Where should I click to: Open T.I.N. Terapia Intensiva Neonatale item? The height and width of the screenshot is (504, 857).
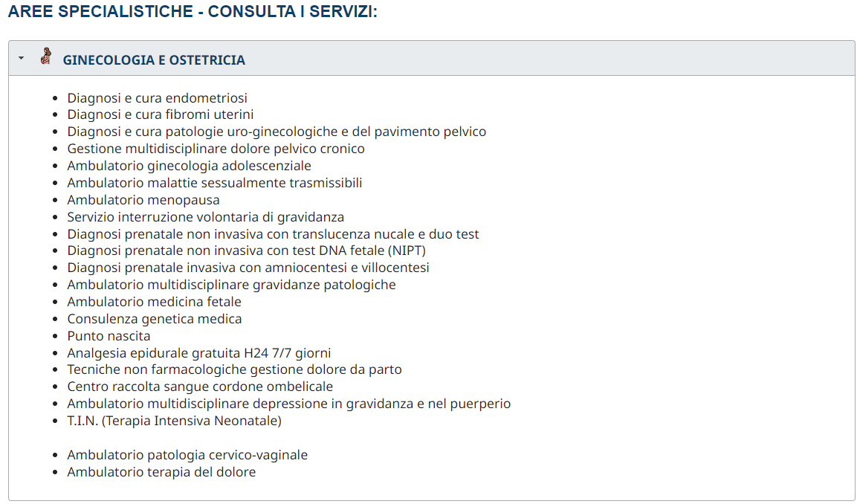pos(174,421)
